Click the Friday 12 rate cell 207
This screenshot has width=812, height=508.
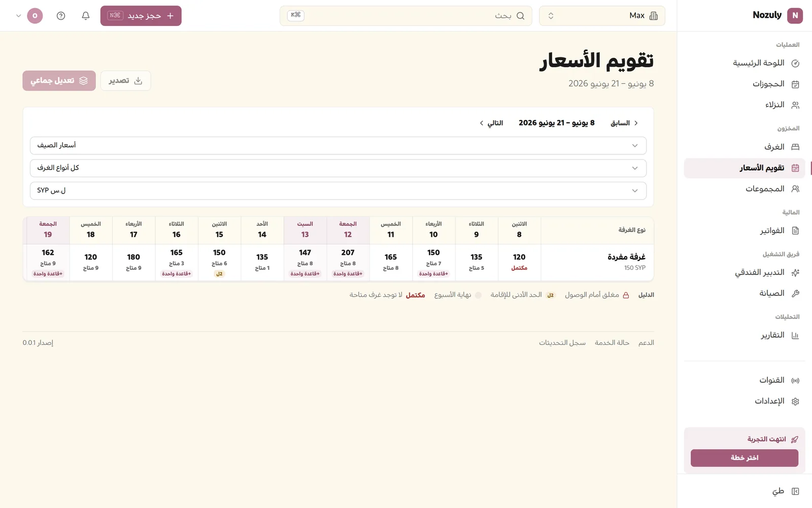348,262
